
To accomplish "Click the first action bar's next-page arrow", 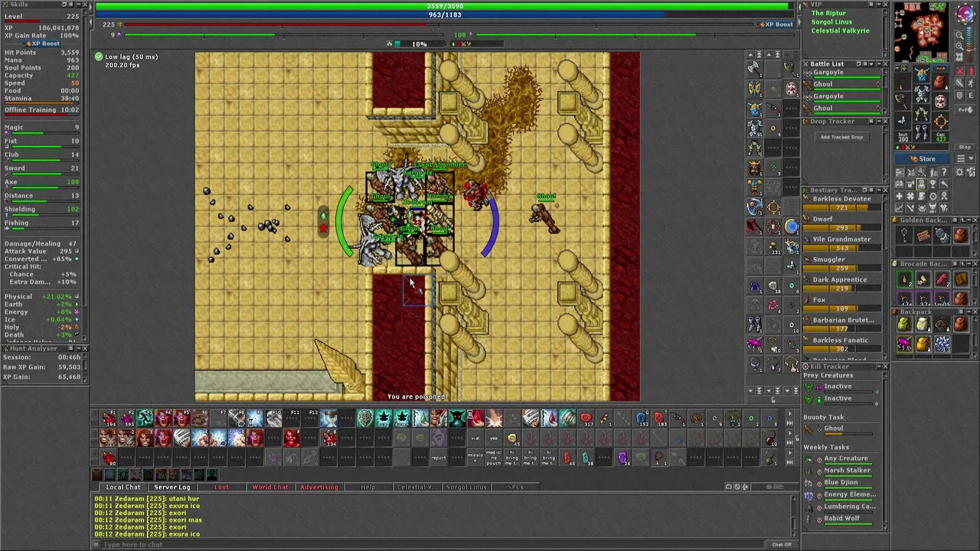I will (790, 414).
